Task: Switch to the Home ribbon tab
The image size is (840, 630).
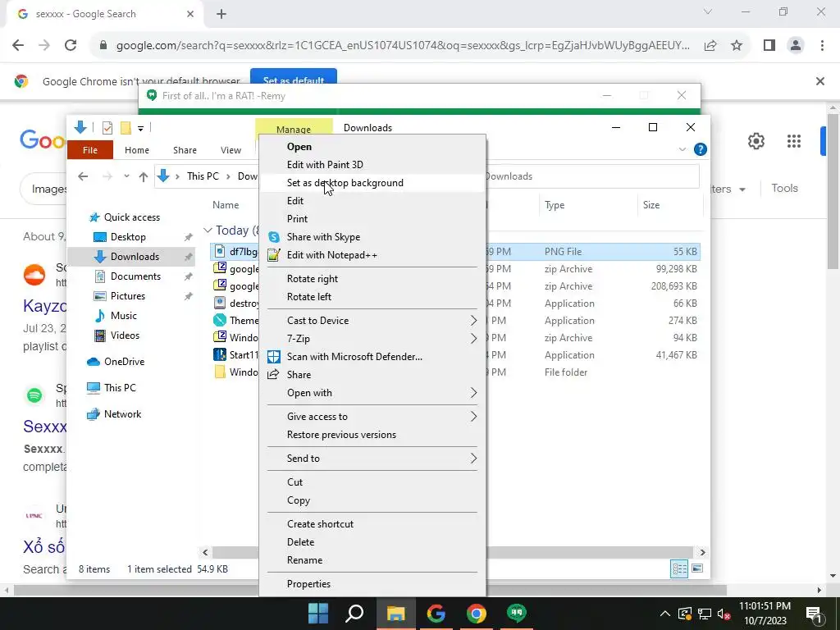Action: [x=137, y=150]
